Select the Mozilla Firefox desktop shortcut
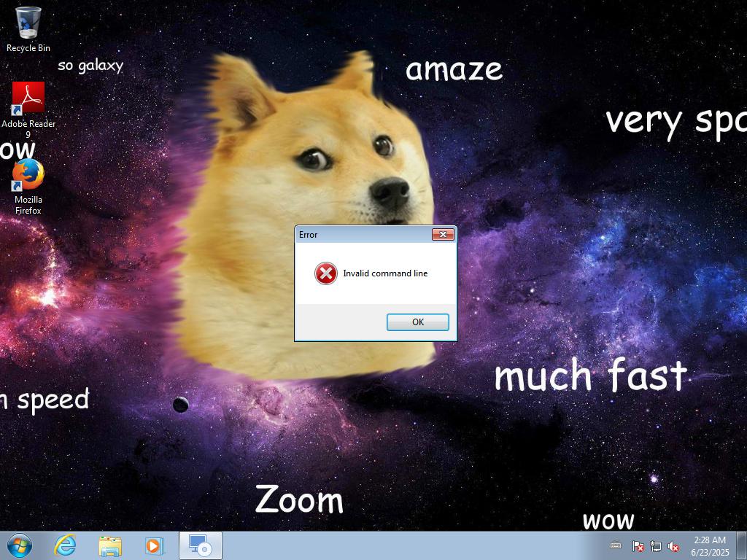The height and width of the screenshot is (560, 747). [x=28, y=187]
